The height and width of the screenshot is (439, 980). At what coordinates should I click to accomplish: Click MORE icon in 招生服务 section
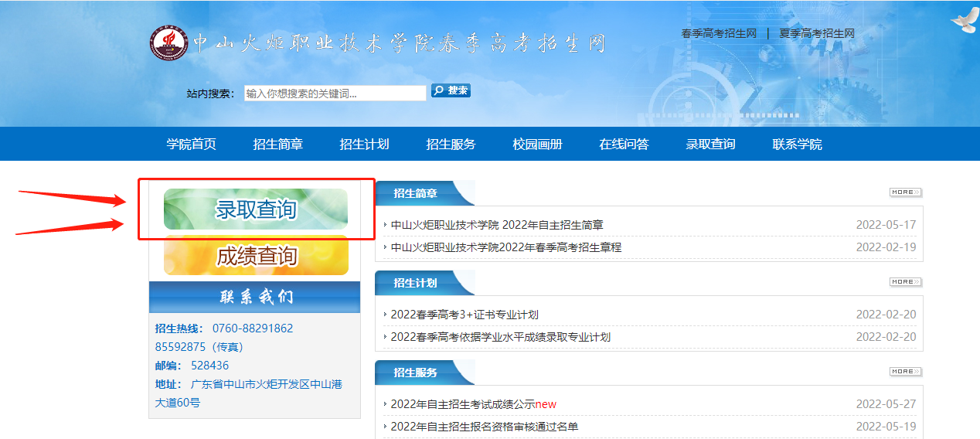pos(905,372)
